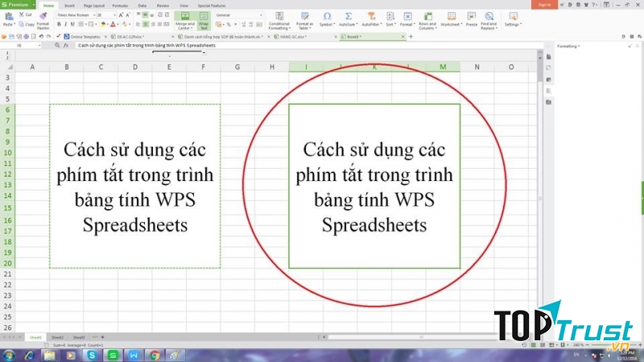644x362 pixels.
Task: Click the Print icon in quick access bar
Action: point(27,36)
